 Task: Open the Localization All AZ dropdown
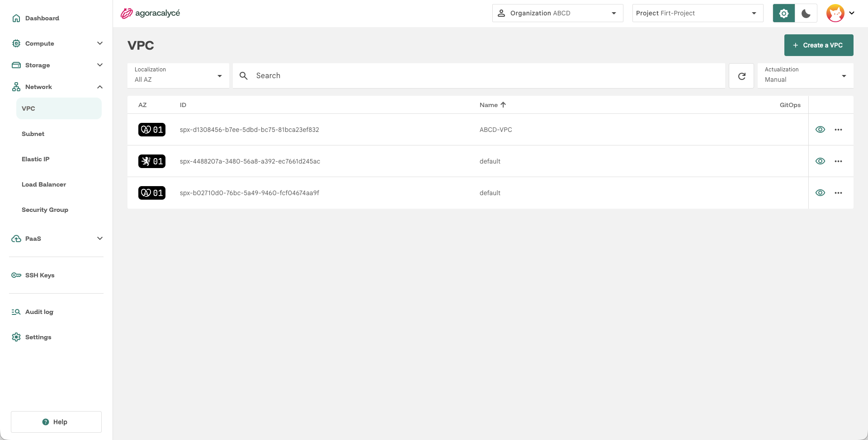[x=178, y=76]
